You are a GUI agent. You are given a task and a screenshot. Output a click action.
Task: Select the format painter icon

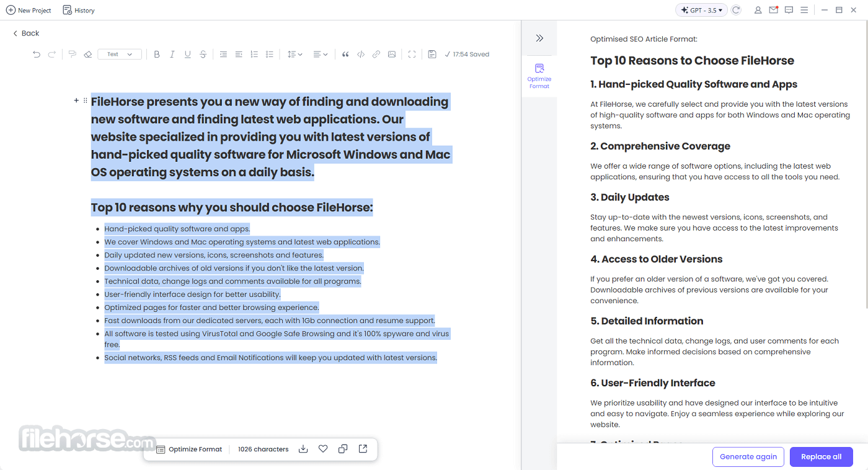point(73,55)
